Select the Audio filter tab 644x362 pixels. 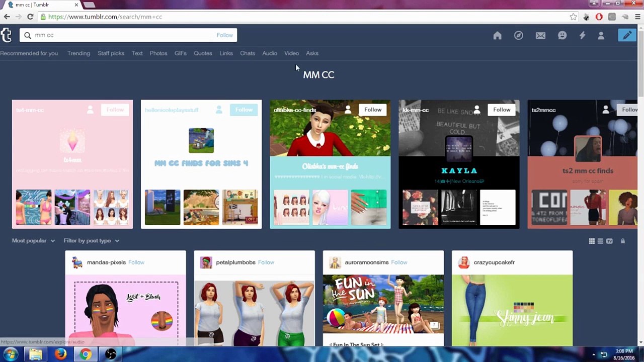click(269, 53)
